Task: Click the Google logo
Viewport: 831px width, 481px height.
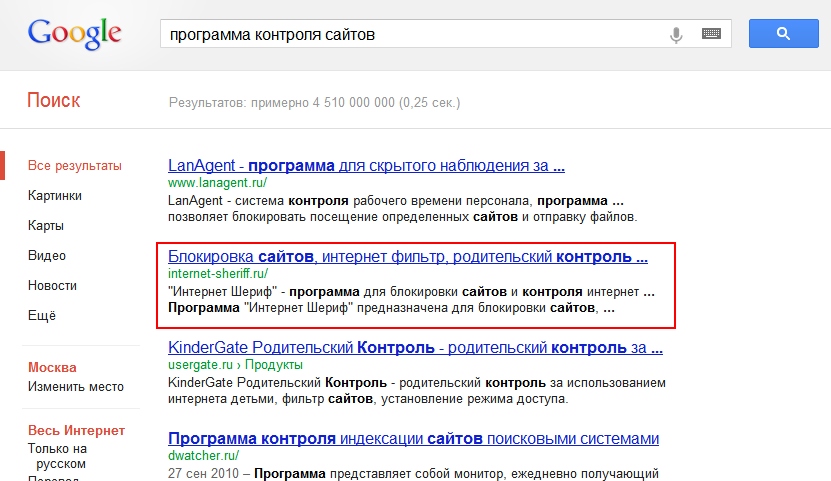Action: click(75, 34)
